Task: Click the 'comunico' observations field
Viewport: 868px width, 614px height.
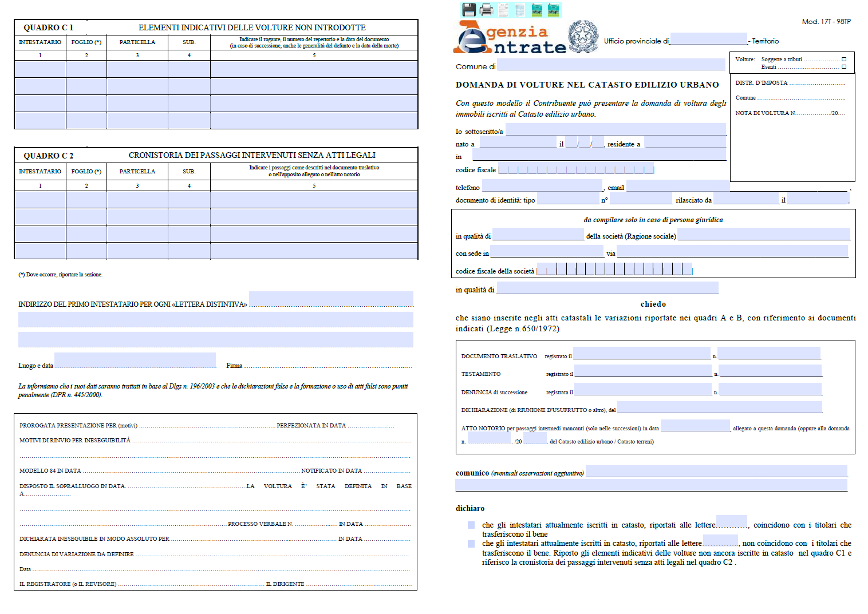Action: [x=716, y=471]
